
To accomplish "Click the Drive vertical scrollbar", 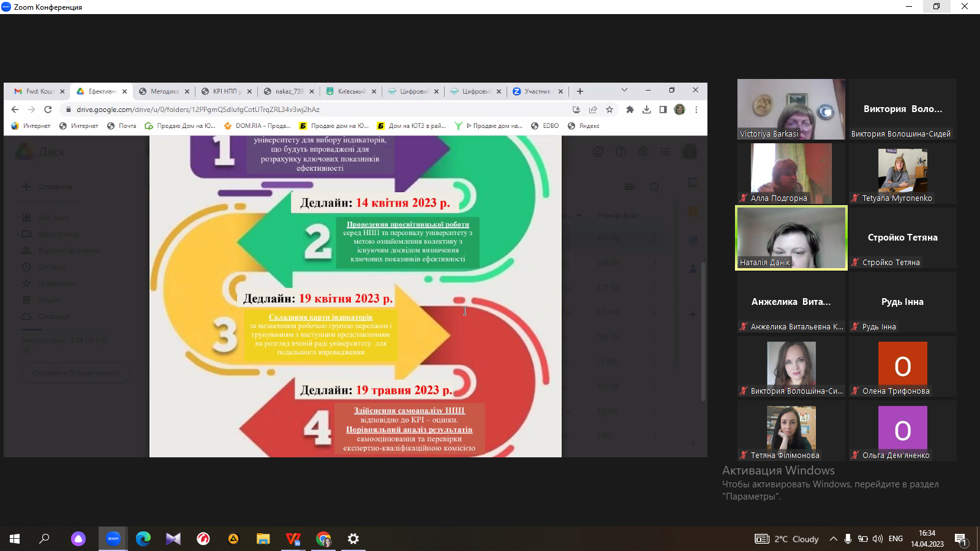I will click(703, 331).
